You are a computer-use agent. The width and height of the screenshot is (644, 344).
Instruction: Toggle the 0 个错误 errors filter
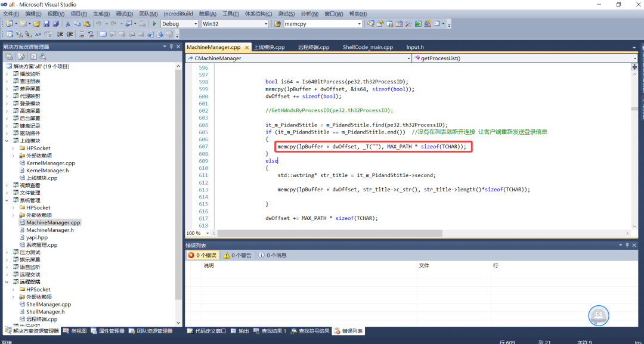pos(202,255)
